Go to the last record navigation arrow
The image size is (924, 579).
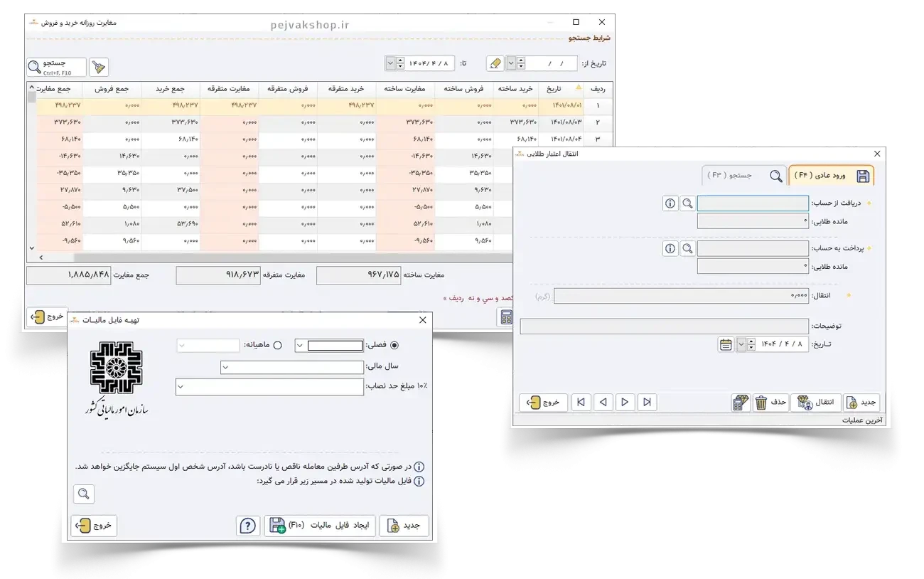point(581,402)
